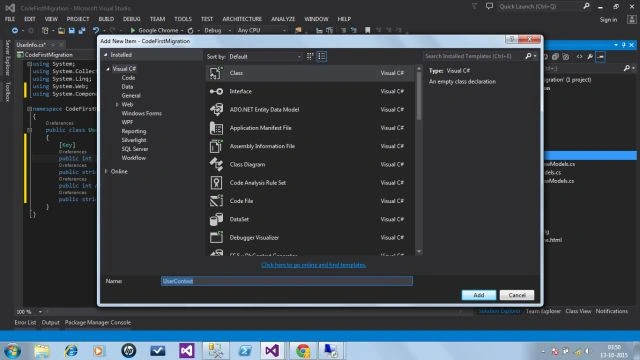The height and width of the screenshot is (360, 640).
Task: Follow the go online and find templates link
Action: [x=313, y=265]
